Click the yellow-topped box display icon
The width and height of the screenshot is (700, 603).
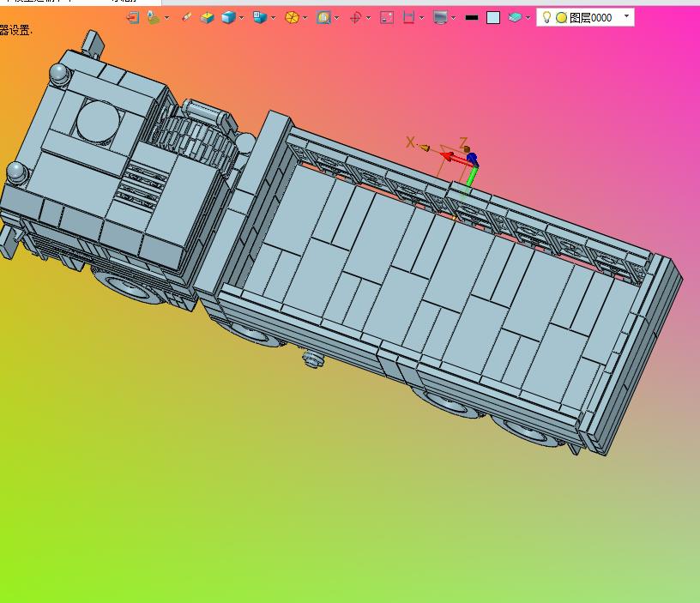point(207,18)
